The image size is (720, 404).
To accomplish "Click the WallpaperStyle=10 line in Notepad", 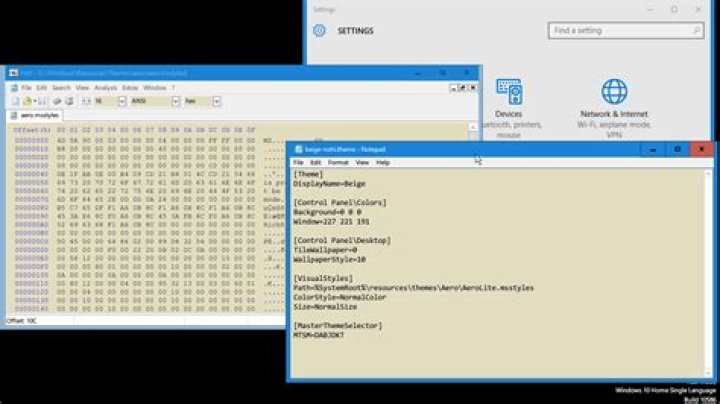I will tap(330, 260).
